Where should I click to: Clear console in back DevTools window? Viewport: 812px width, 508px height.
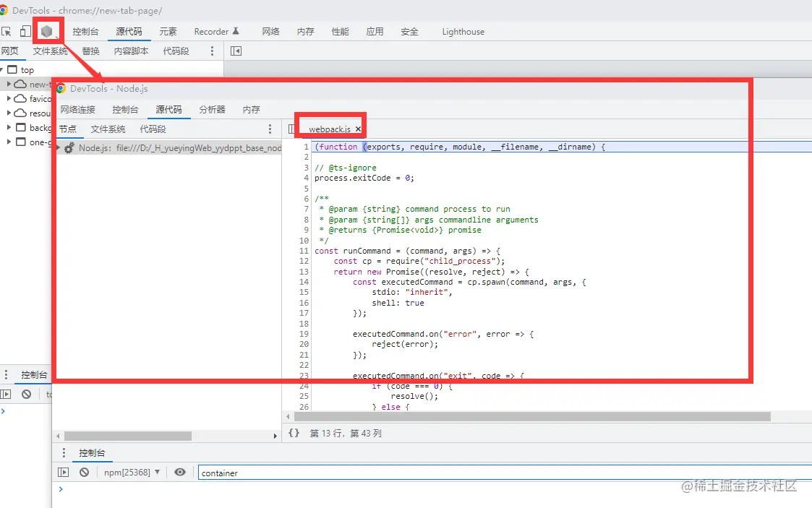(27, 395)
